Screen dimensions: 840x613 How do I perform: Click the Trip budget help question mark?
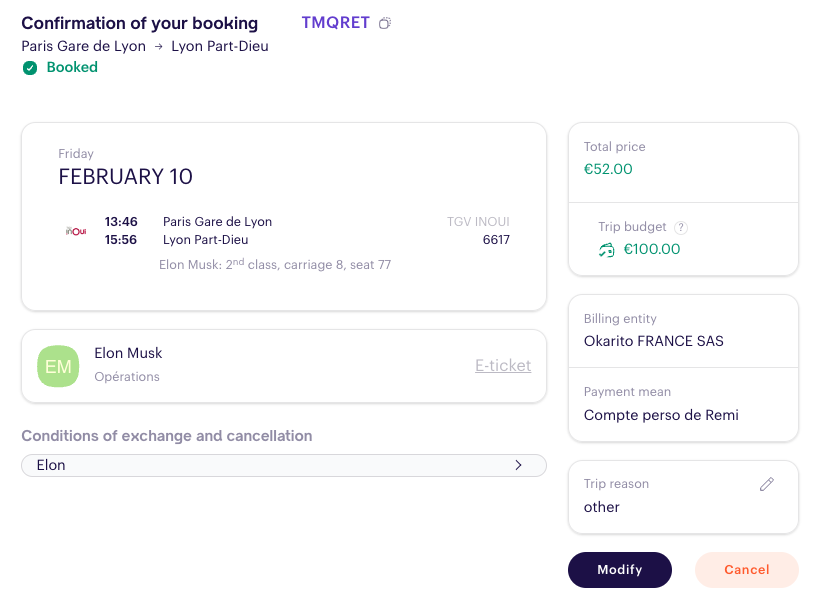click(680, 228)
